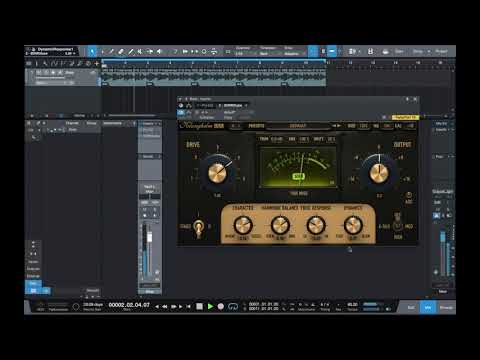
Task: Click the Trim value field
Action: pos(277,139)
